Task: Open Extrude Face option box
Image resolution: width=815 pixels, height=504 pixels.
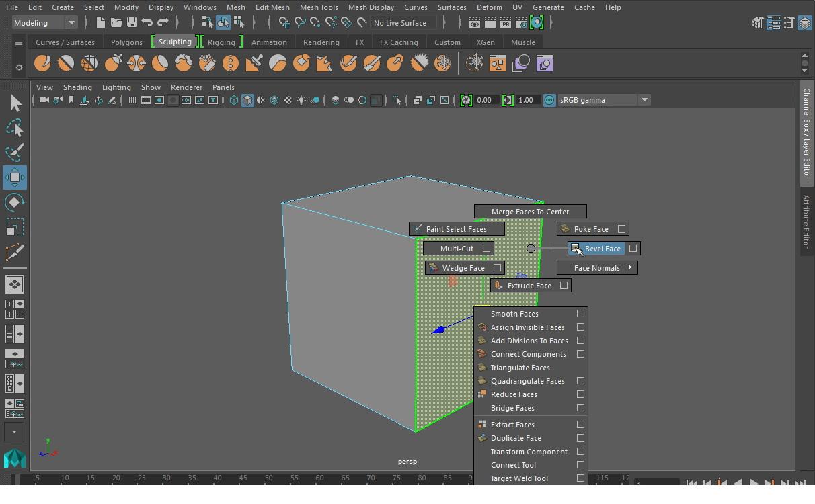Action: [564, 286]
